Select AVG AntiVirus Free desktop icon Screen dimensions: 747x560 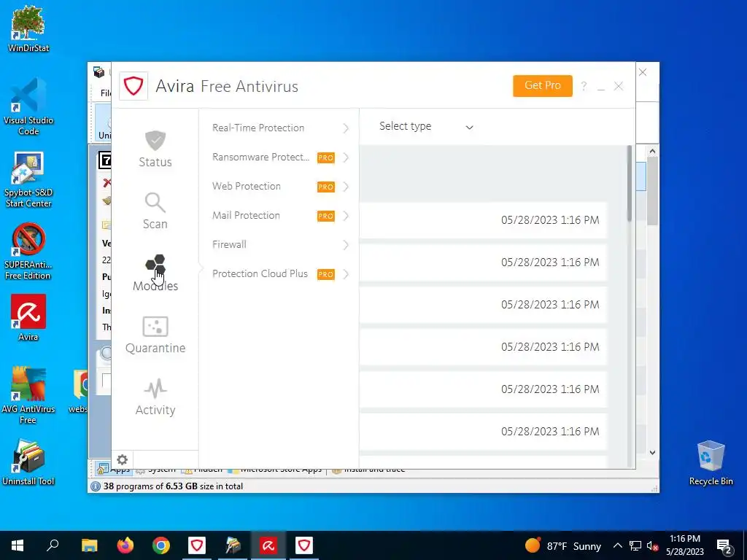[28, 395]
